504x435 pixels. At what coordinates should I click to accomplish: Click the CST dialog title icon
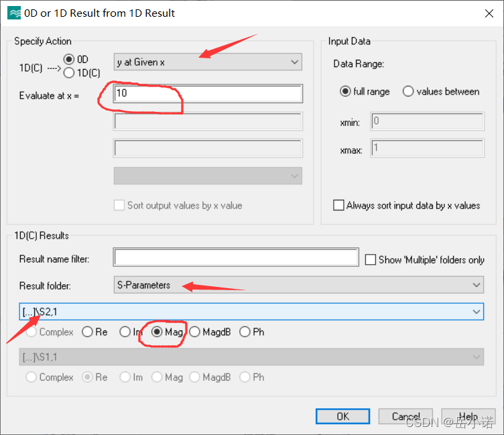click(x=14, y=13)
